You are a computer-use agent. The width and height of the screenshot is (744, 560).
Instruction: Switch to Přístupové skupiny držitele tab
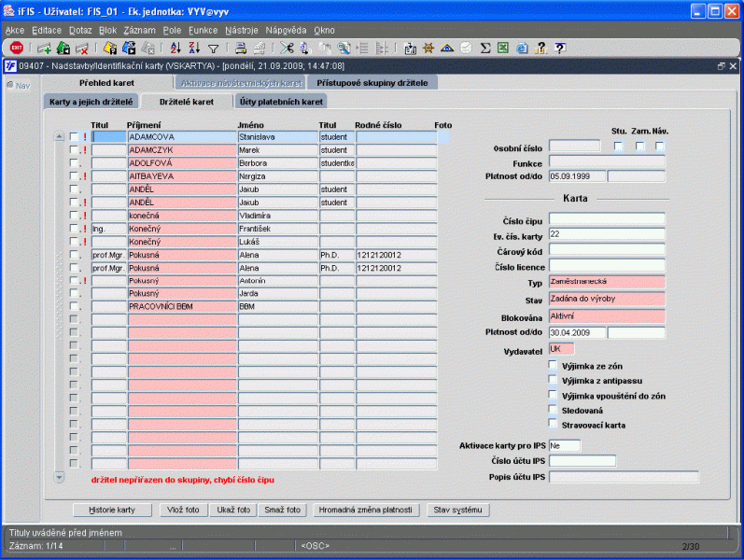(372, 83)
